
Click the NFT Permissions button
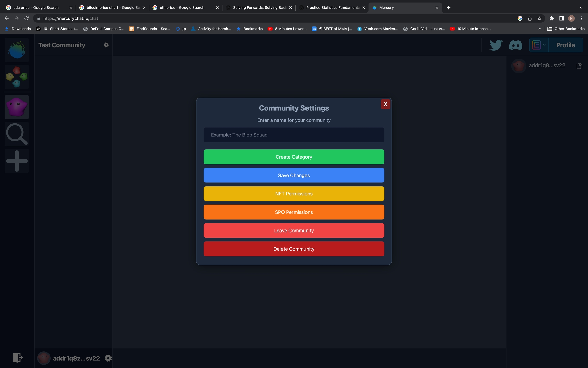pos(294,194)
